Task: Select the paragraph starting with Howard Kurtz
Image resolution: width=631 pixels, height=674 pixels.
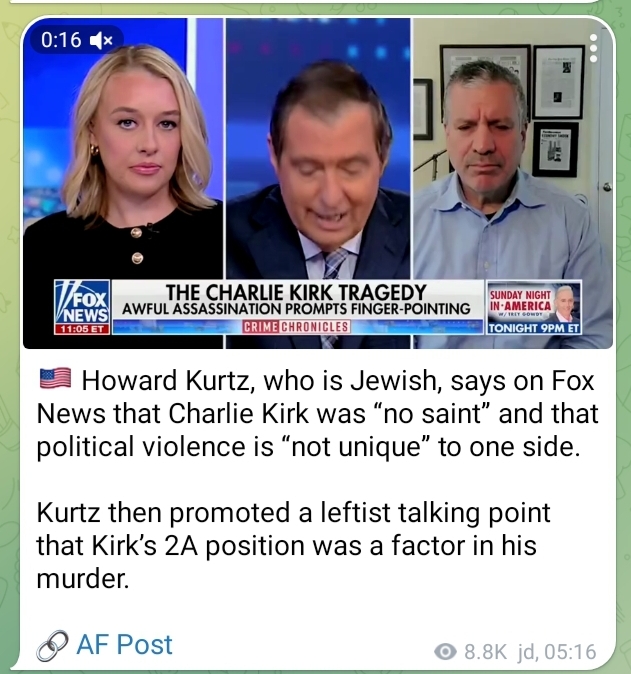Action: tap(317, 414)
